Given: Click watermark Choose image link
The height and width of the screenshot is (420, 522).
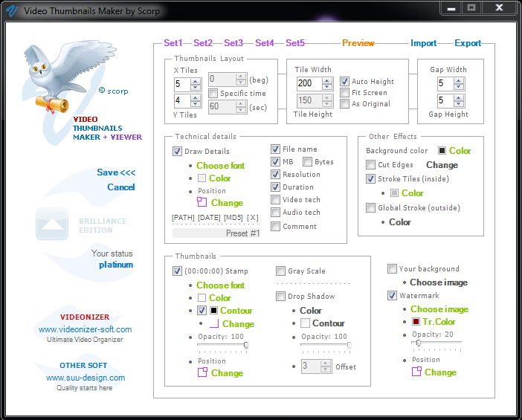Looking at the screenshot, I should point(439,308).
